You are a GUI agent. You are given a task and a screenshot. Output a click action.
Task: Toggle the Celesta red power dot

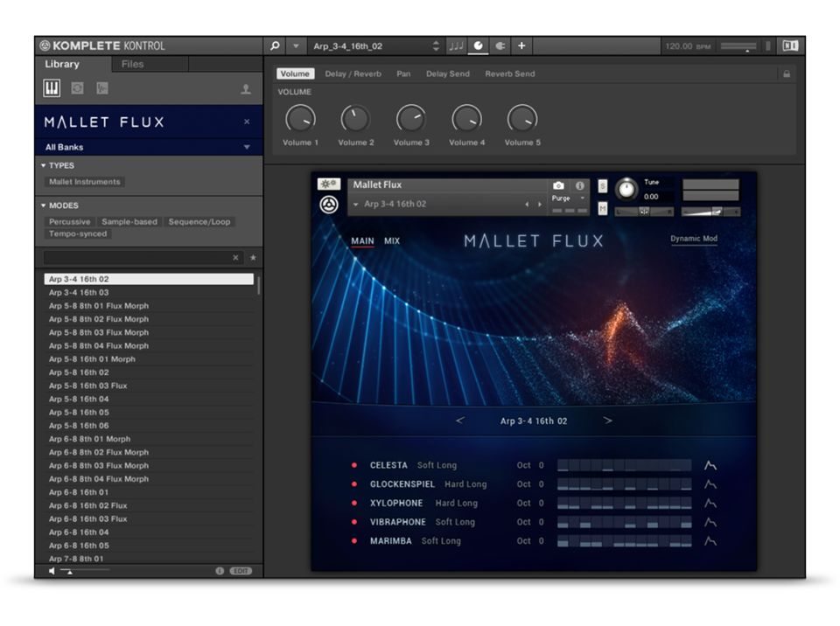click(354, 465)
